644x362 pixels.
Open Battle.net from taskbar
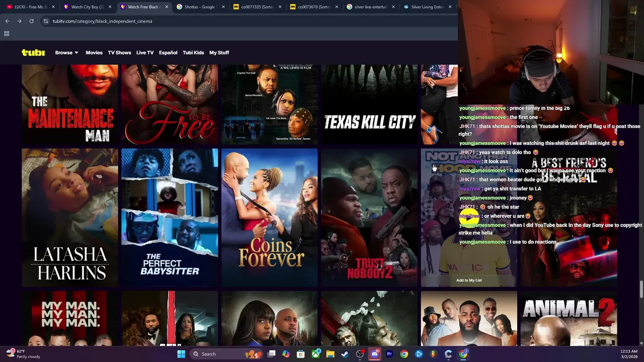pyautogui.click(x=419, y=354)
